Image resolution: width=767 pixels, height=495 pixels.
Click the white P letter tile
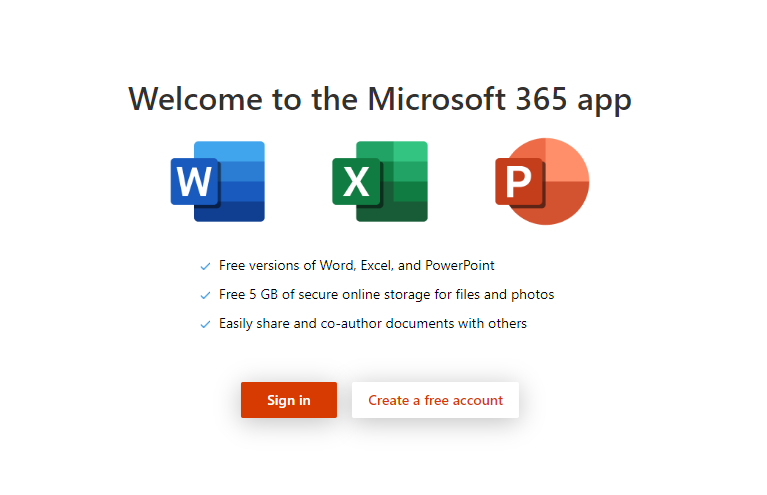click(x=519, y=181)
